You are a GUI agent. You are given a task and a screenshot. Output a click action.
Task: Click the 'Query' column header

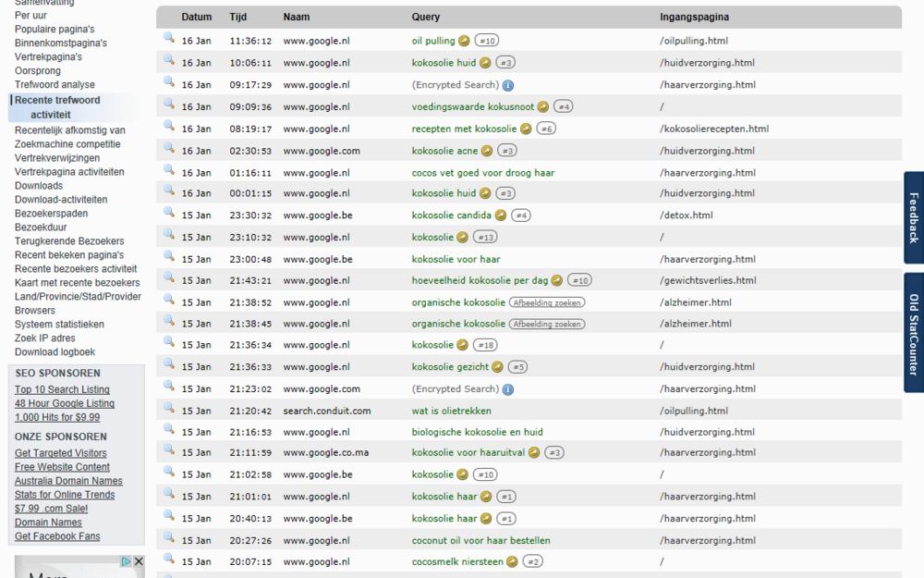click(x=425, y=17)
